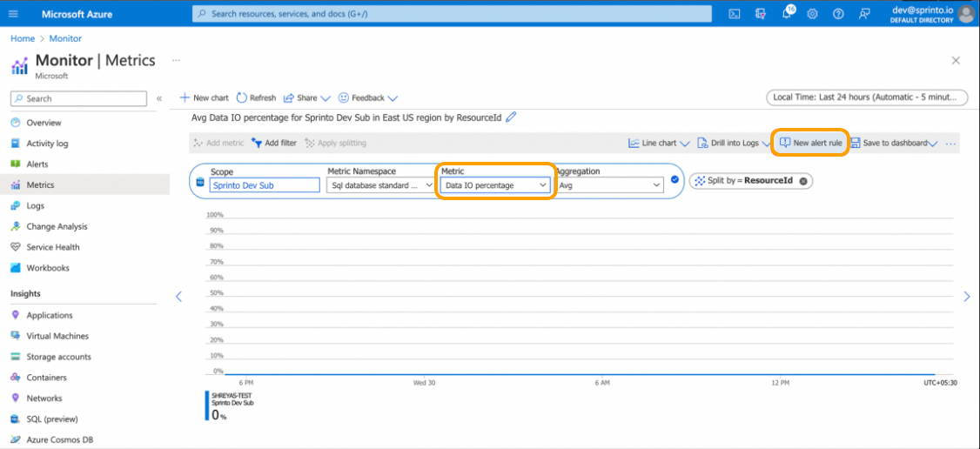The image size is (980, 449).
Task: Go to the Monitor breadcrumb
Action: pyautogui.click(x=65, y=38)
